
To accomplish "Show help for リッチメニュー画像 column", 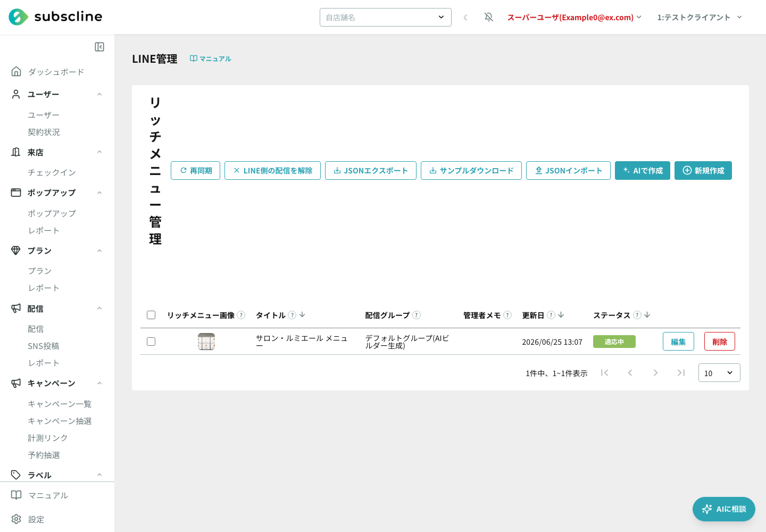I will click(x=241, y=315).
